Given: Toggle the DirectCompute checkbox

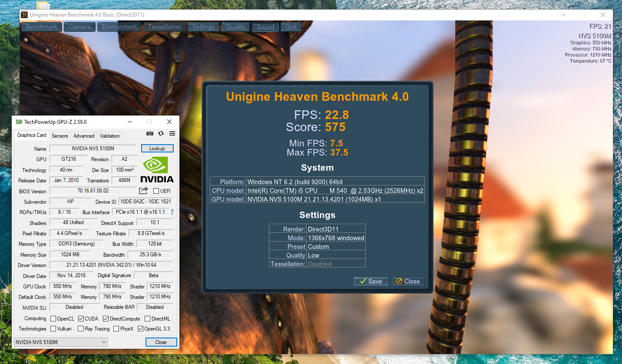Looking at the screenshot, I should [106, 319].
